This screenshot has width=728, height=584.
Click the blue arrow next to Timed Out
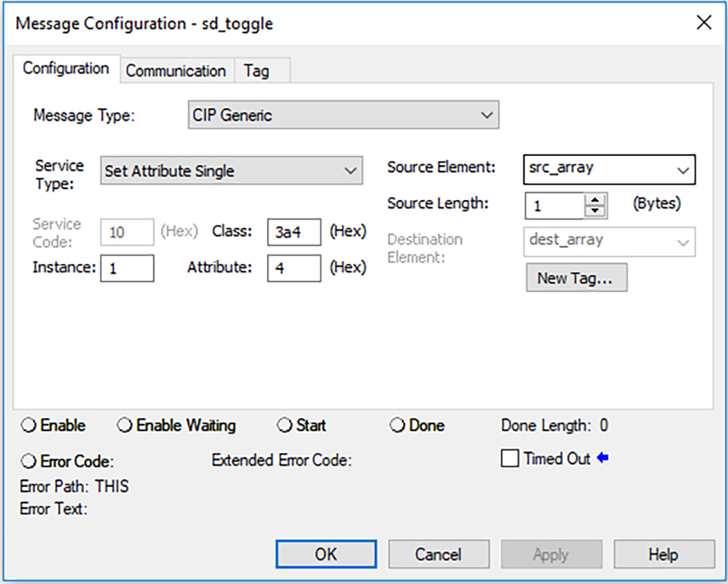pyautogui.click(x=603, y=458)
